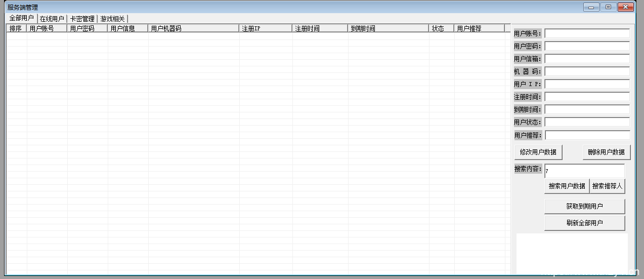Image resolution: width=644 pixels, height=279 pixels.
Task: Click the 用户推荐 column header
Action: [480, 28]
